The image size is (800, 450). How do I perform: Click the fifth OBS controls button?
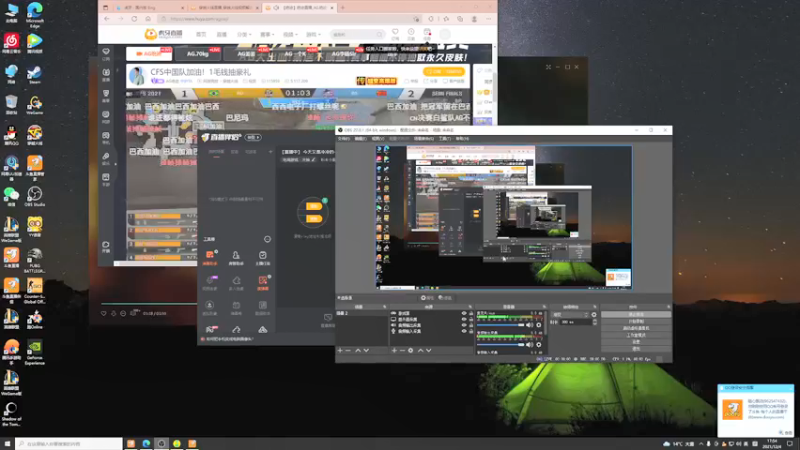pos(636,342)
